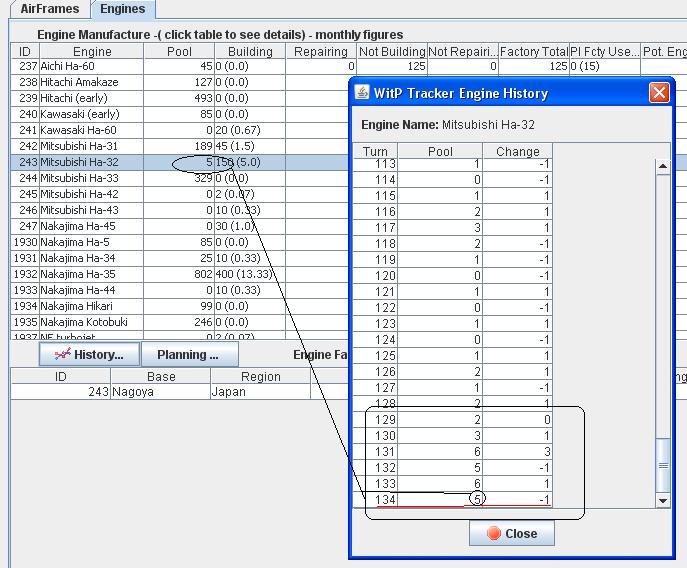Select the Nakajima Ha-44 row
Viewport: 687px width, 568px height.
180,290
